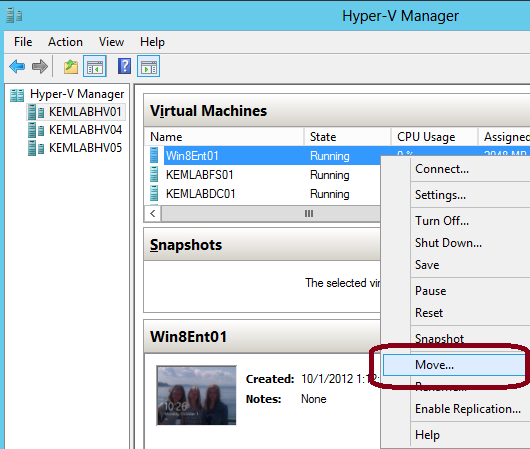Click Running state of KEMLABFS01
Screen dimensions: 530x449
click(330, 175)
